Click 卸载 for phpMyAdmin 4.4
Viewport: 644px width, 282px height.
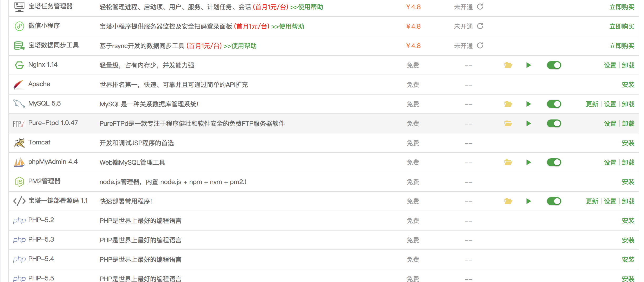pyautogui.click(x=628, y=163)
